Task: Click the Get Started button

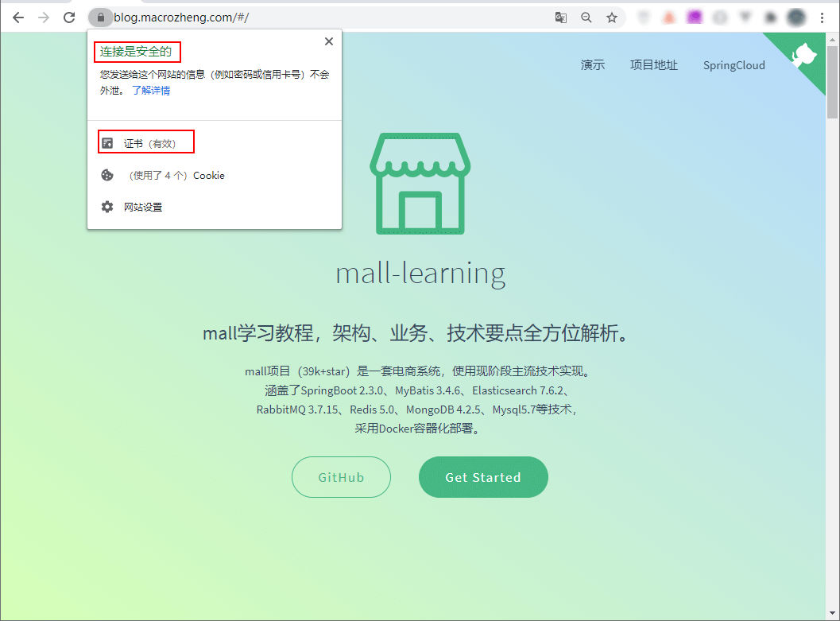Action: 483,477
